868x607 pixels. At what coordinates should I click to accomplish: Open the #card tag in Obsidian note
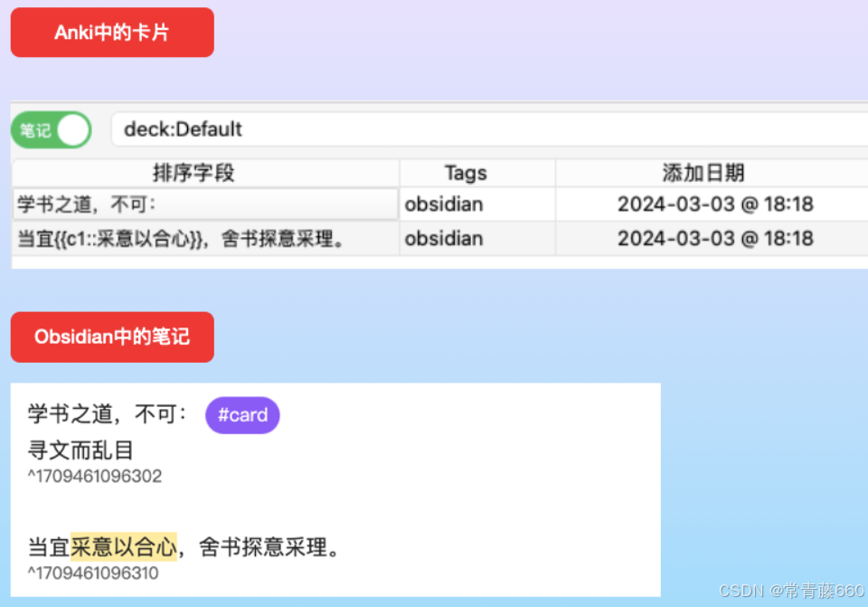point(242,415)
